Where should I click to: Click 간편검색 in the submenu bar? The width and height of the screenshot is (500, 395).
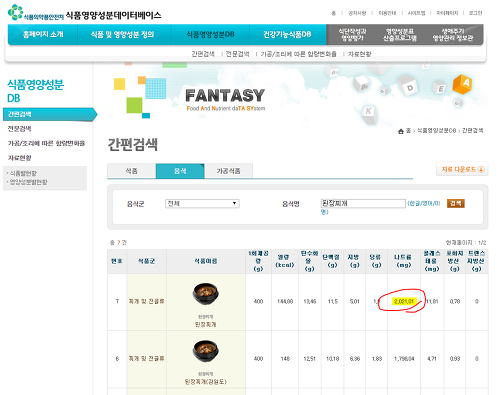point(203,54)
